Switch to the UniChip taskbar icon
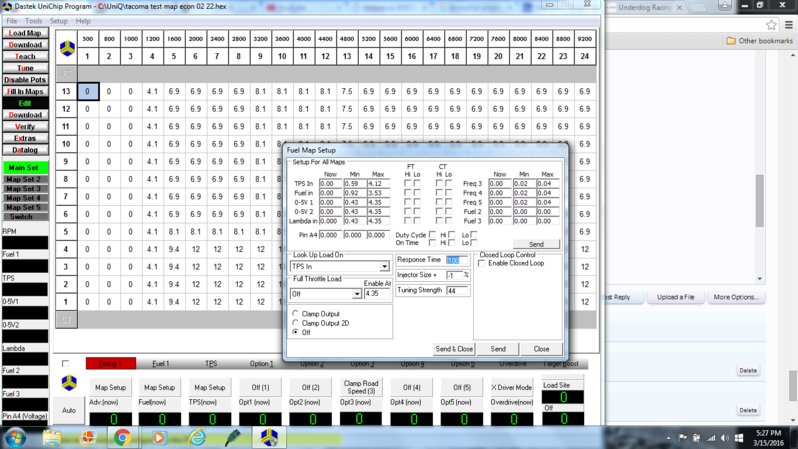The height and width of the screenshot is (449, 798). (x=269, y=438)
